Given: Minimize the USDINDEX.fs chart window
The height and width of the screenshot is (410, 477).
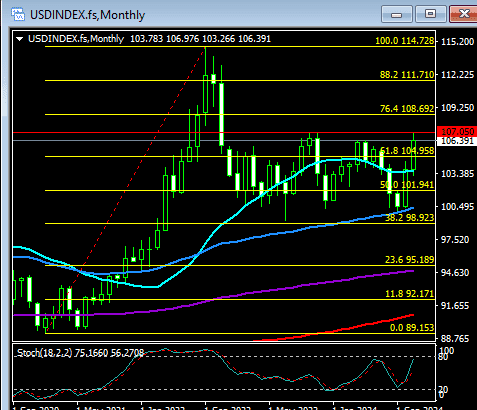Looking at the screenshot, I should (x=397, y=14).
